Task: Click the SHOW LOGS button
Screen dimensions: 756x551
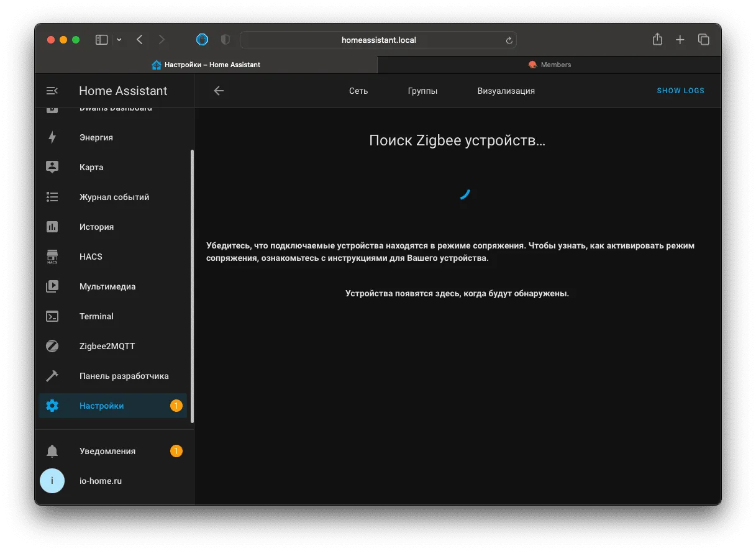Action: point(681,91)
